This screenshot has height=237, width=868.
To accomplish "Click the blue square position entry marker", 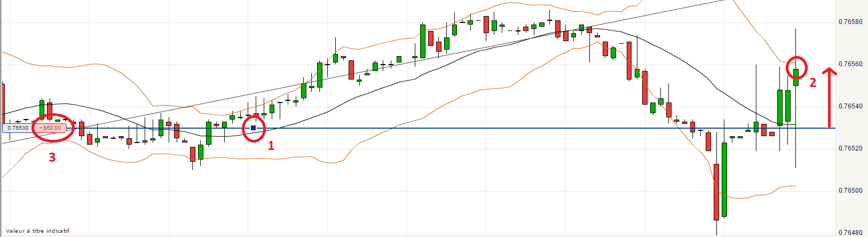I will tap(254, 128).
